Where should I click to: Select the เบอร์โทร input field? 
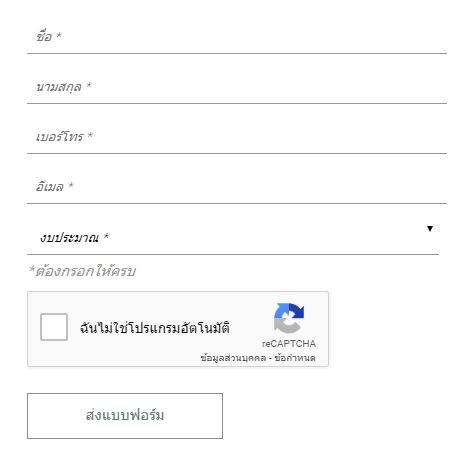(237, 137)
